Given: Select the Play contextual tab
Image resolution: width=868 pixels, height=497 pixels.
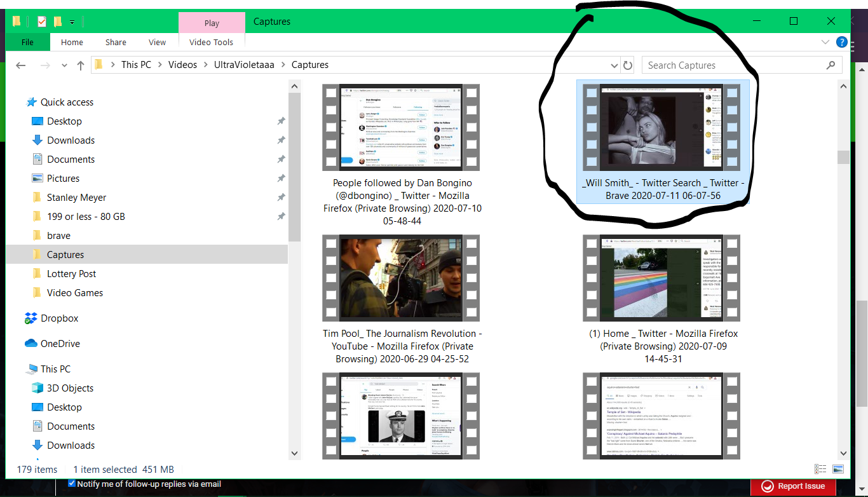Looking at the screenshot, I should (x=212, y=23).
